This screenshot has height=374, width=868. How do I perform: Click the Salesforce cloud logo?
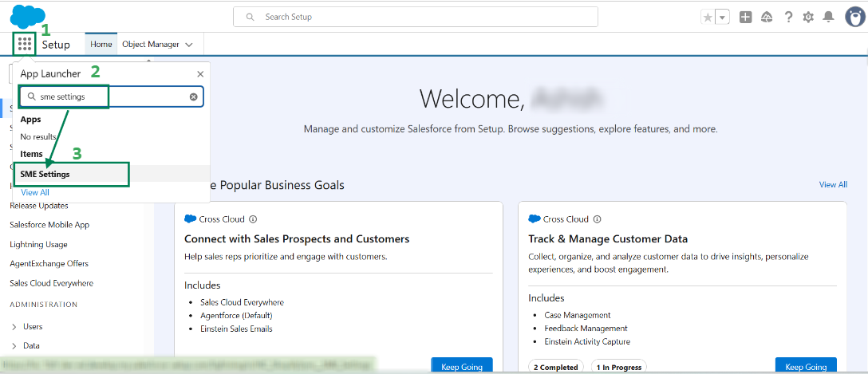[28, 16]
